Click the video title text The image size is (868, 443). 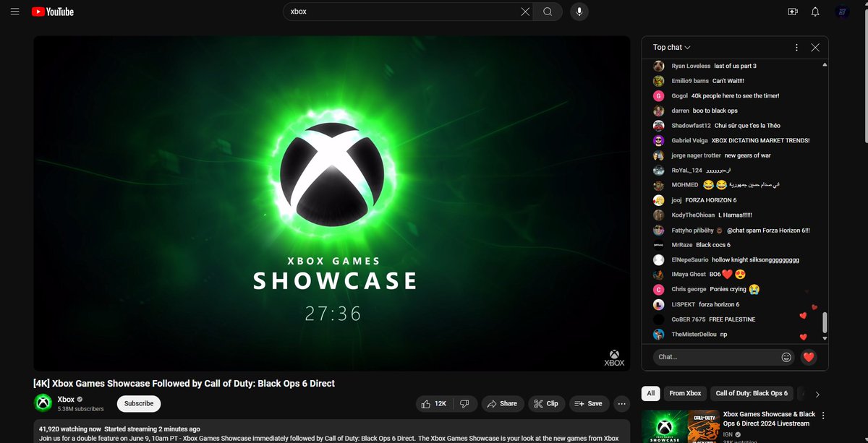[x=184, y=383]
